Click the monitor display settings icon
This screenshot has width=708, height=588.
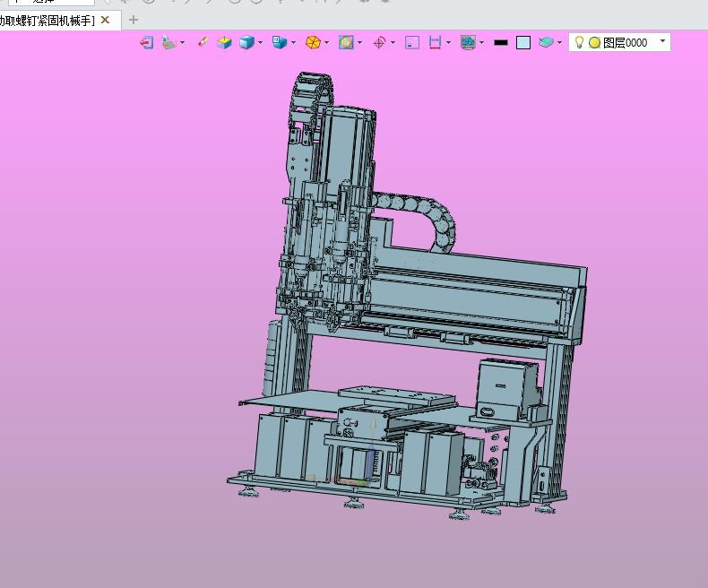tap(468, 42)
